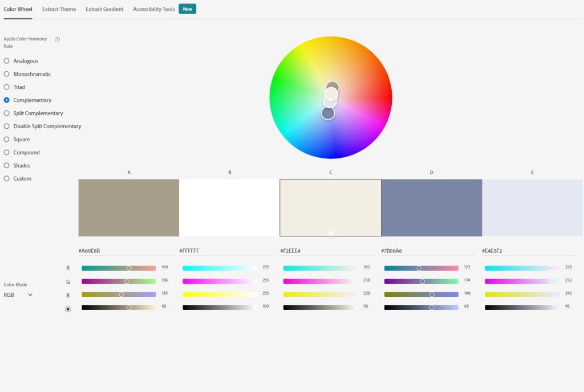Pick the light lavender swatch E
This screenshot has width=584, height=392.
point(532,207)
